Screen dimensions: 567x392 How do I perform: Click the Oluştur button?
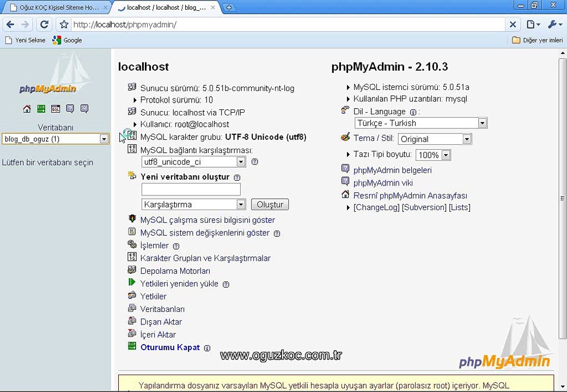270,204
